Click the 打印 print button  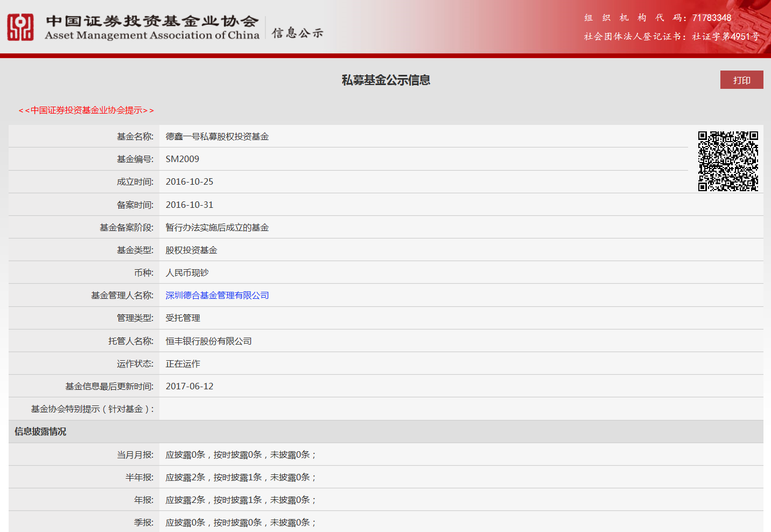point(741,80)
